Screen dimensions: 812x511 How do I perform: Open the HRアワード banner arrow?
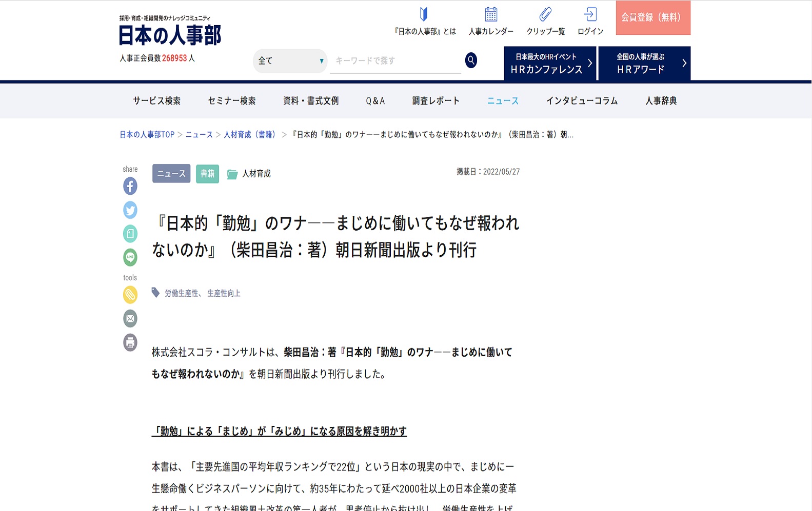[x=684, y=64]
